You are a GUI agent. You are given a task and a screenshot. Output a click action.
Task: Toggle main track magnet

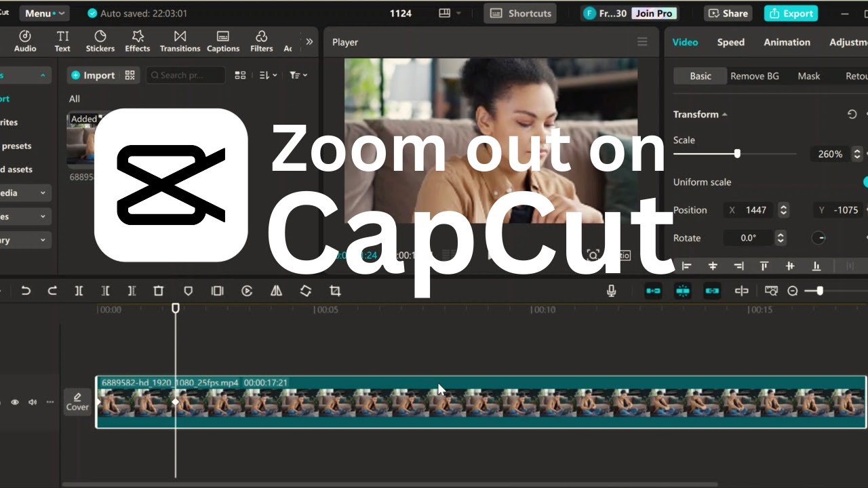(x=653, y=291)
